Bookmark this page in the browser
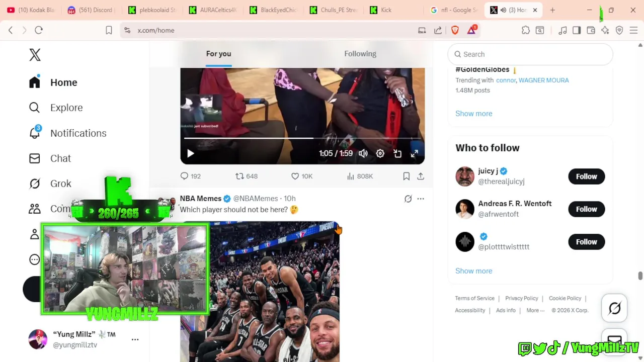 pyautogui.click(x=109, y=30)
